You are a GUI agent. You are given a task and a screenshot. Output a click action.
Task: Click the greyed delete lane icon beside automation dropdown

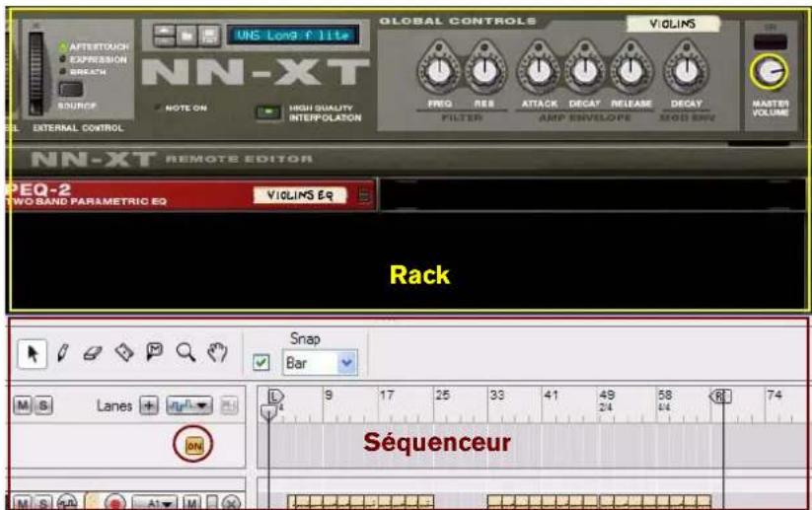(229, 405)
